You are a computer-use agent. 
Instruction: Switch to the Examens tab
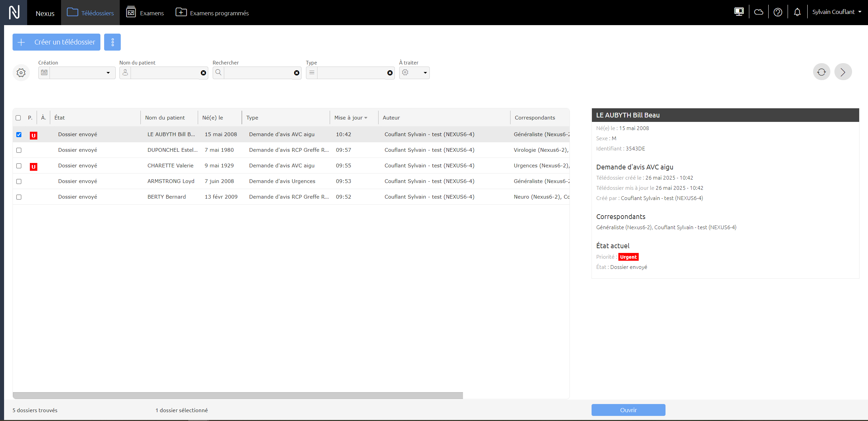(x=145, y=13)
